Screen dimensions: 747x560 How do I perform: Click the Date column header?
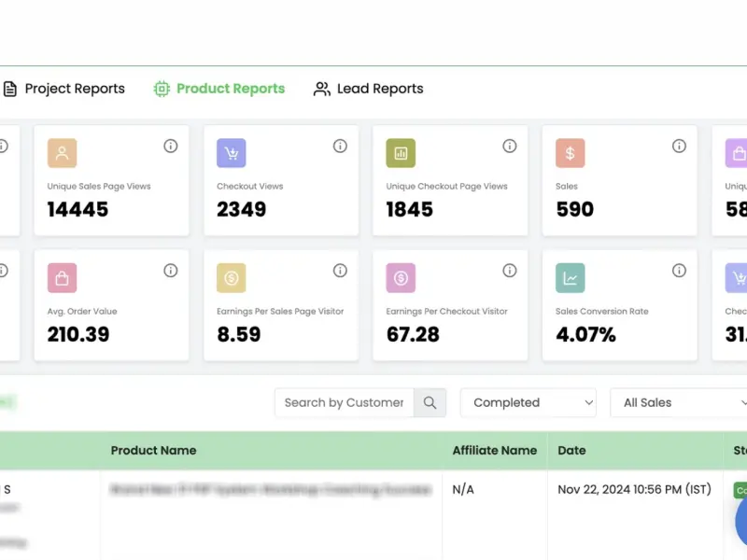571,451
